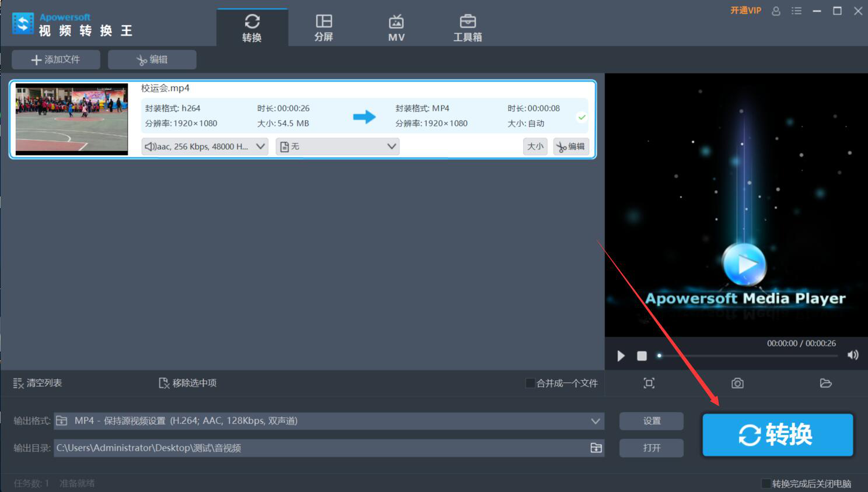Click the 大小 button in file row
This screenshot has height=492, width=868.
(535, 146)
